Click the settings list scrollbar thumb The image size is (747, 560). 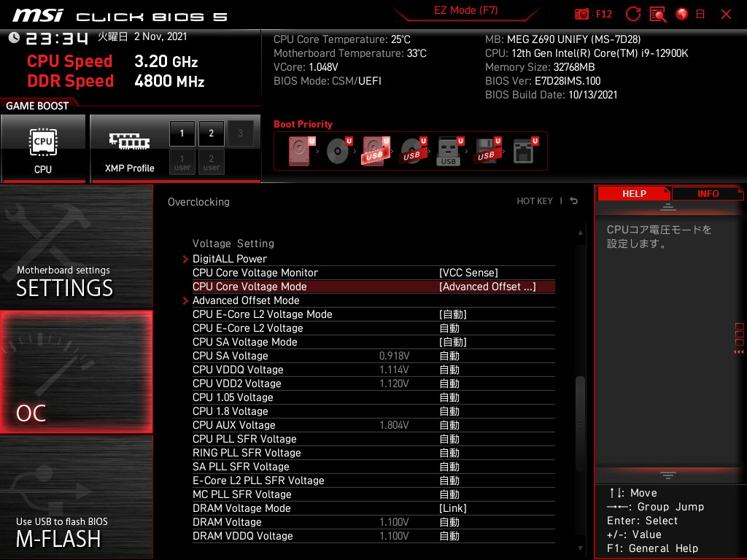[580, 424]
